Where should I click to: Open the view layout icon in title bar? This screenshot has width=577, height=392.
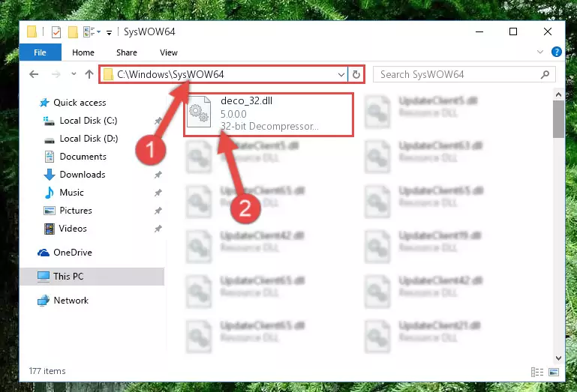tap(89, 32)
